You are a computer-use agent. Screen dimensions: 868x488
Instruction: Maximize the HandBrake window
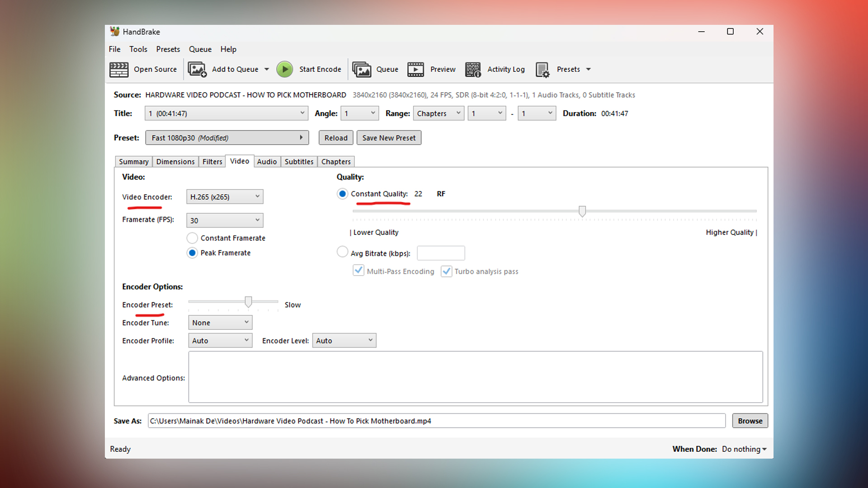(730, 32)
